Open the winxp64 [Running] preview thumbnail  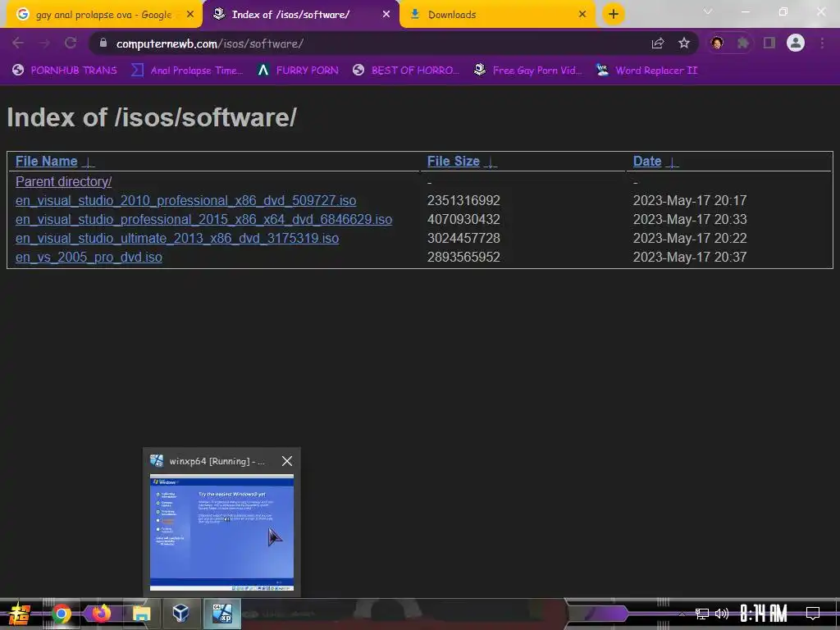point(221,532)
